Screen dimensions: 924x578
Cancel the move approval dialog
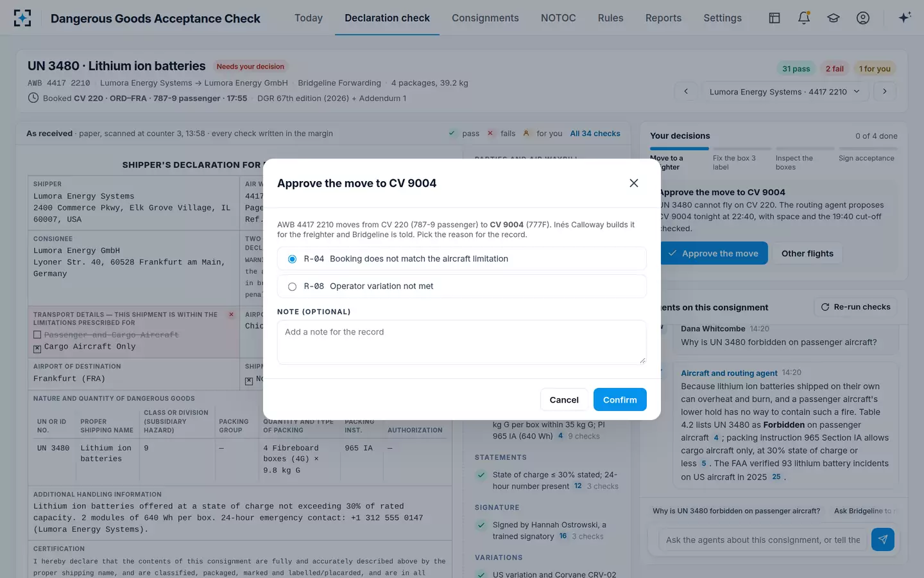pyautogui.click(x=564, y=399)
